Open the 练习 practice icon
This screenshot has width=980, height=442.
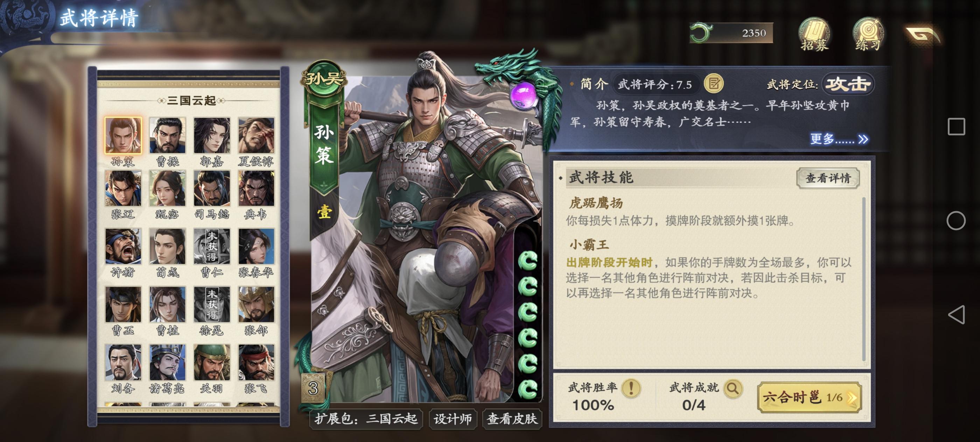(868, 35)
